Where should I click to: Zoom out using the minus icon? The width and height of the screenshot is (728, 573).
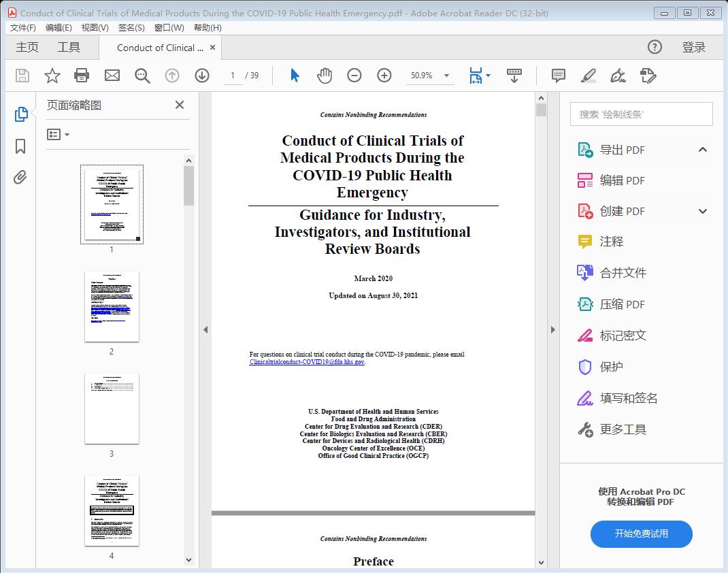pos(354,76)
